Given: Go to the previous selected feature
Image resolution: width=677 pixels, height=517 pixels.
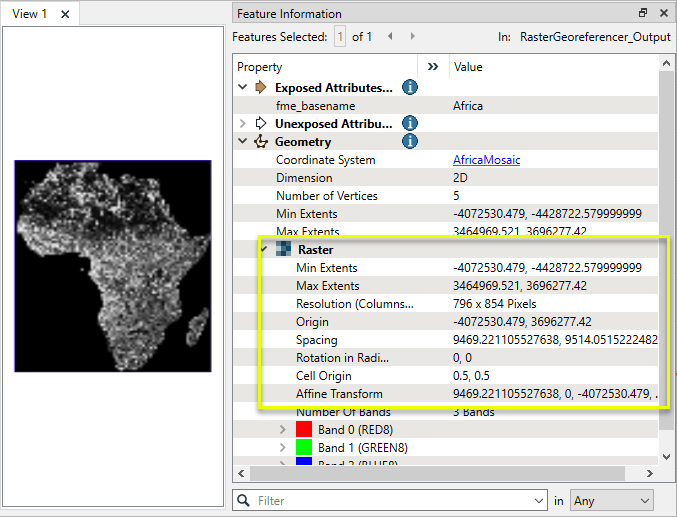Looking at the screenshot, I should pos(388,37).
